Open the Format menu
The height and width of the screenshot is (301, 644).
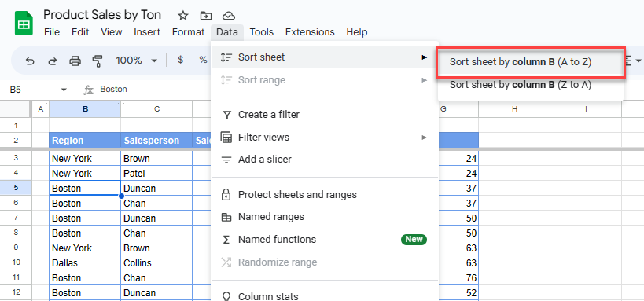188,32
